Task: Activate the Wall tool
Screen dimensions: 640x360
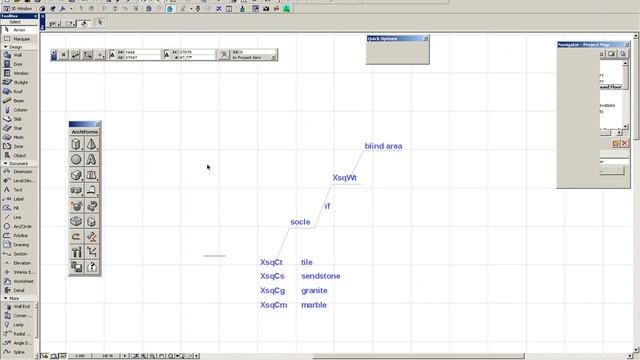Action: 18,55
